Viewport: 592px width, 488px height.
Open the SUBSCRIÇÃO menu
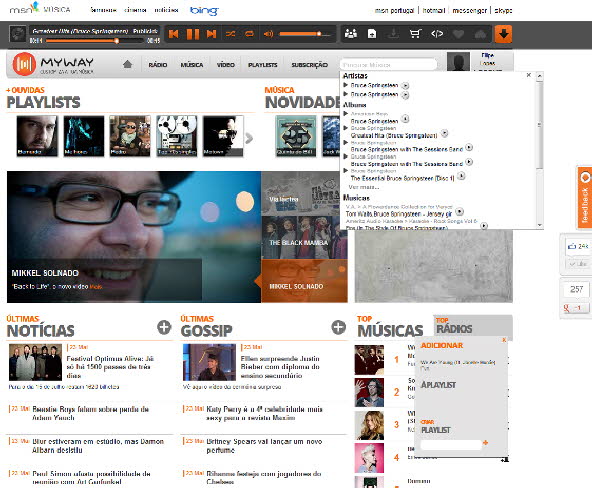click(310, 65)
